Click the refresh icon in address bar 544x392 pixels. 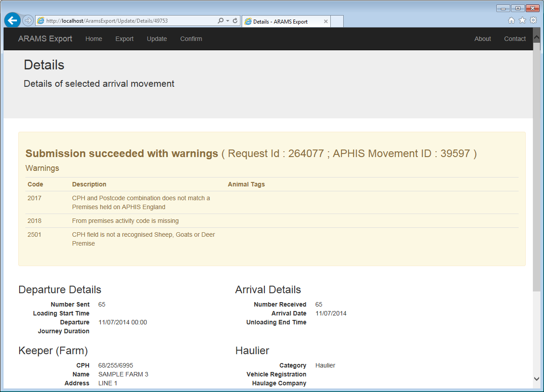pos(235,21)
